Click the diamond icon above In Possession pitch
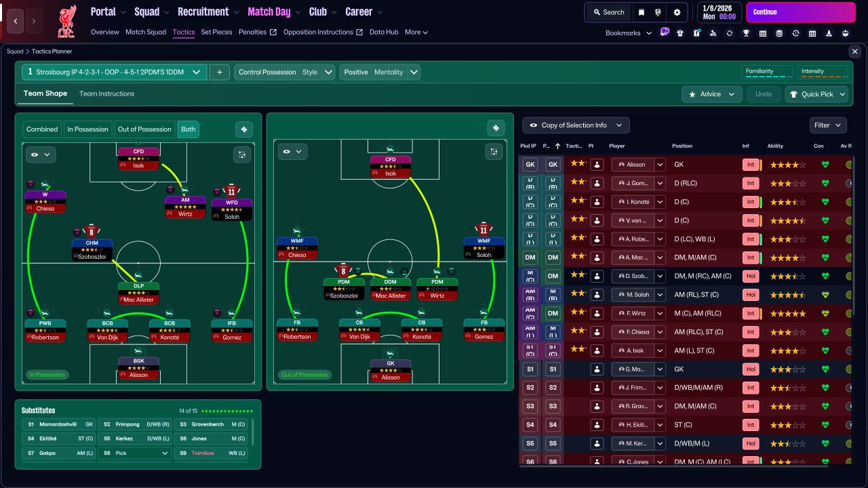The width and height of the screenshot is (868, 488). 244,129
